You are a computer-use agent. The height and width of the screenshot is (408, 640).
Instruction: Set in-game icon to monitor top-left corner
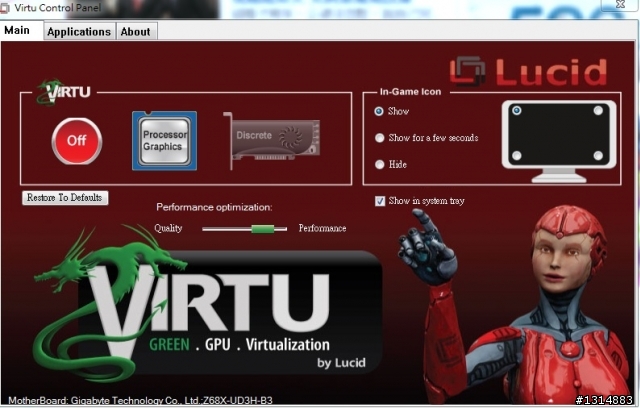(517, 111)
